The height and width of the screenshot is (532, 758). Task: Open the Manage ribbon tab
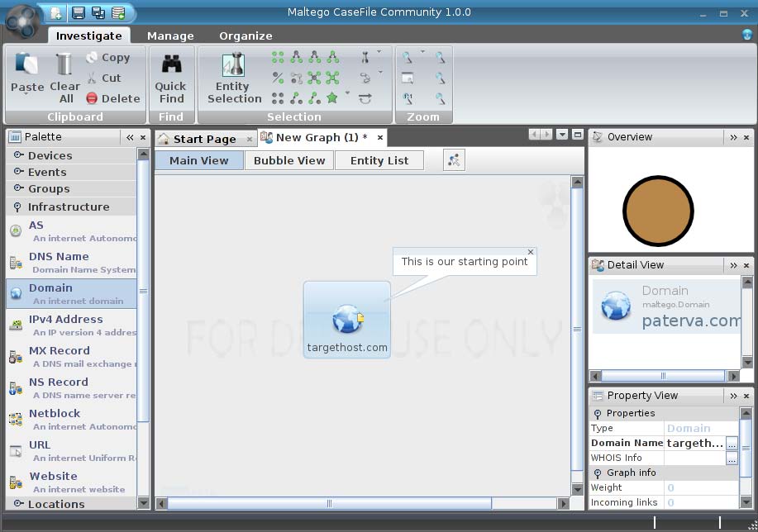tap(170, 36)
